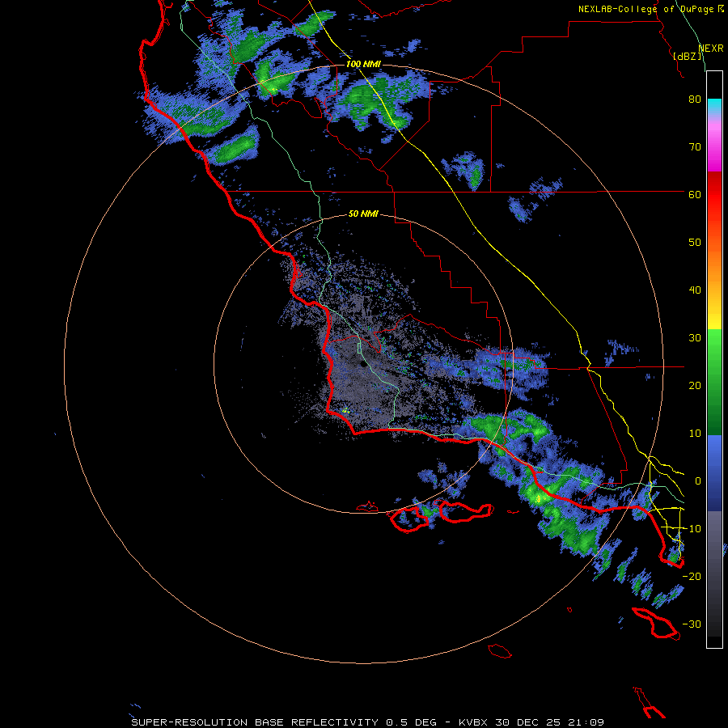This screenshot has height=728, width=728.
Task: Click the 40 value on the dBZ scale
Action: [x=695, y=290]
